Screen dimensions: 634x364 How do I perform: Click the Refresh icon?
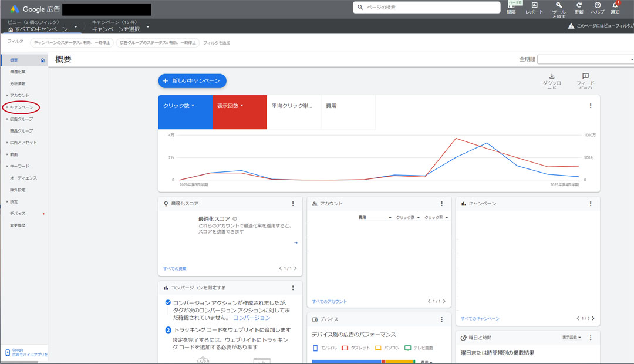pyautogui.click(x=579, y=5)
